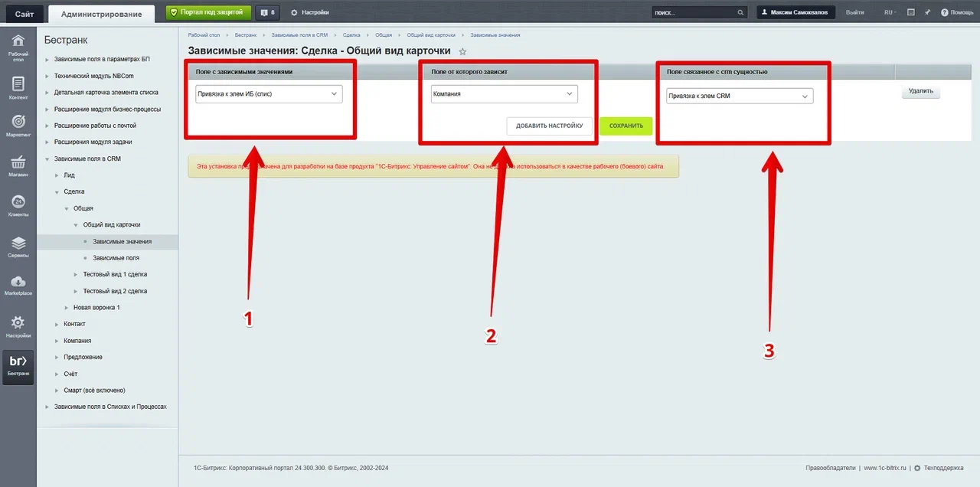This screenshot has height=487, width=980.
Task: Select Зависимые поля in the tree
Action: [x=116, y=258]
